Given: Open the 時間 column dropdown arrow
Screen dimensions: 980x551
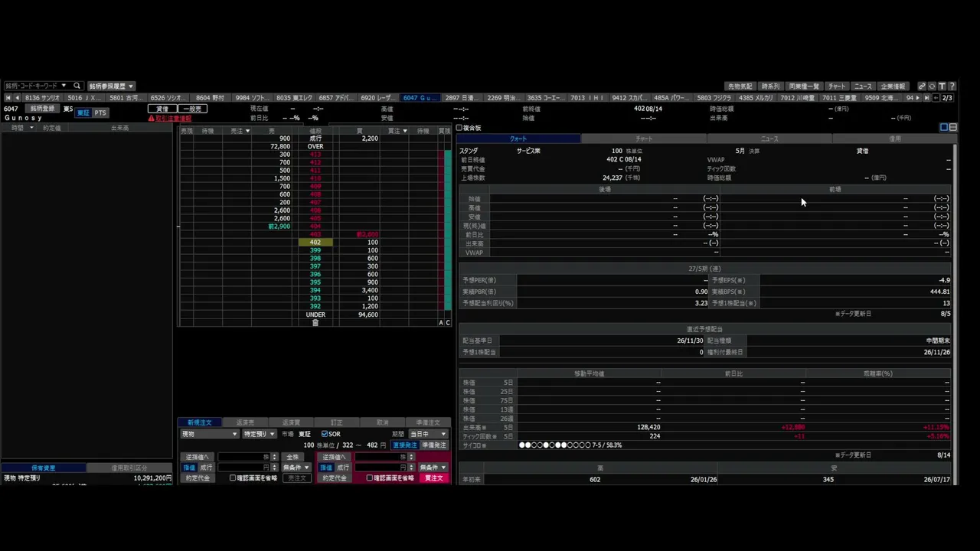Looking at the screenshot, I should [x=31, y=128].
